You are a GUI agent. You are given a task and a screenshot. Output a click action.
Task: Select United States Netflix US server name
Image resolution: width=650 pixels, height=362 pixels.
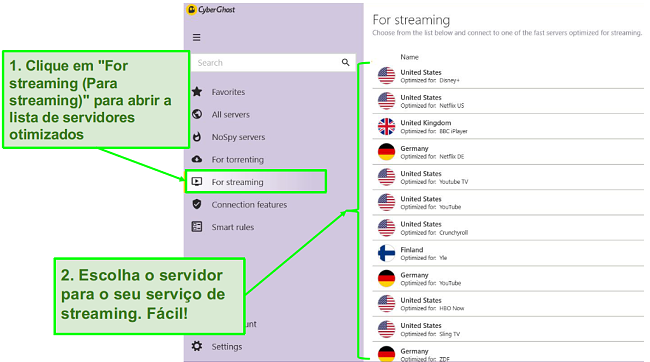pyautogui.click(x=421, y=97)
